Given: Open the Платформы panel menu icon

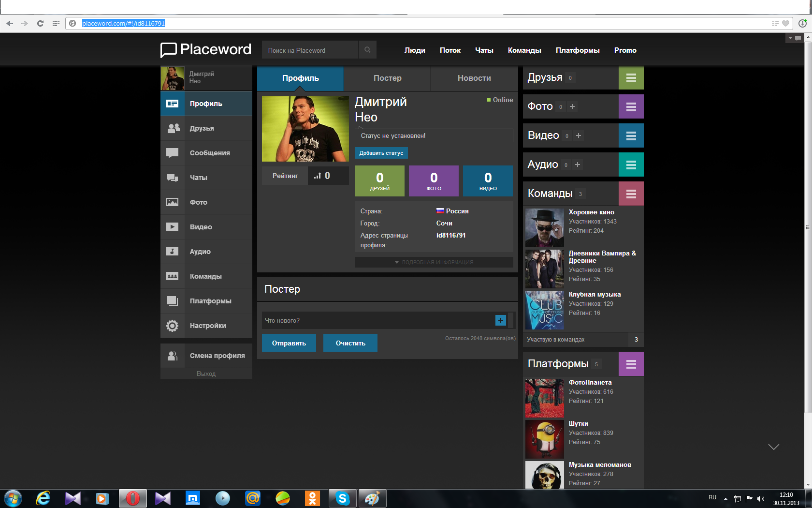Looking at the screenshot, I should pos(631,364).
